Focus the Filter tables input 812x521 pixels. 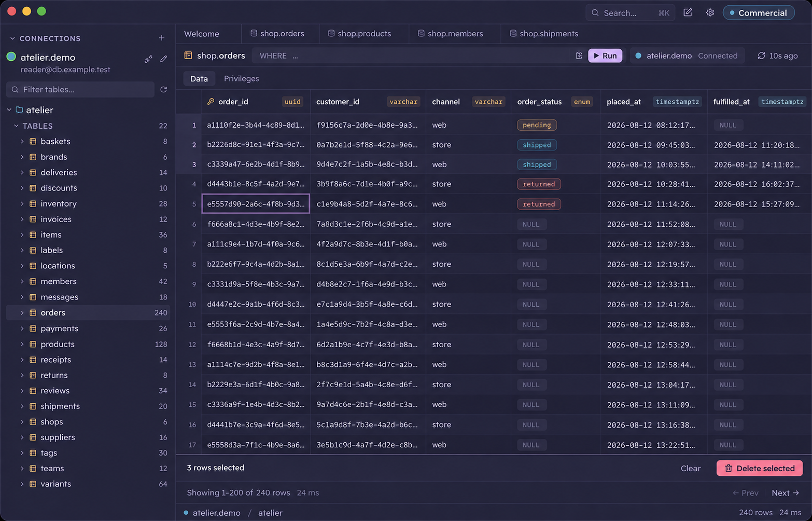[x=80, y=89]
